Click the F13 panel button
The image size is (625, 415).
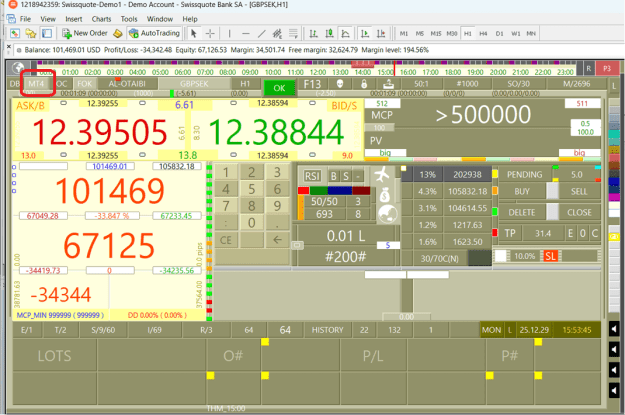[312, 84]
